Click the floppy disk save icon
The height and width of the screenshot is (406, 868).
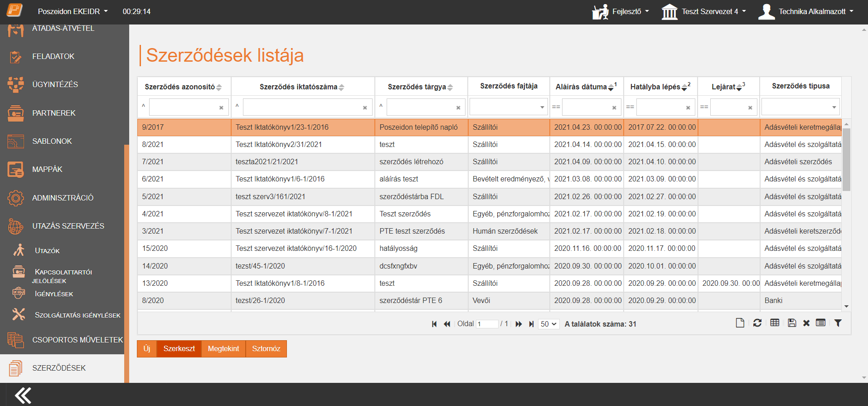[792, 323]
